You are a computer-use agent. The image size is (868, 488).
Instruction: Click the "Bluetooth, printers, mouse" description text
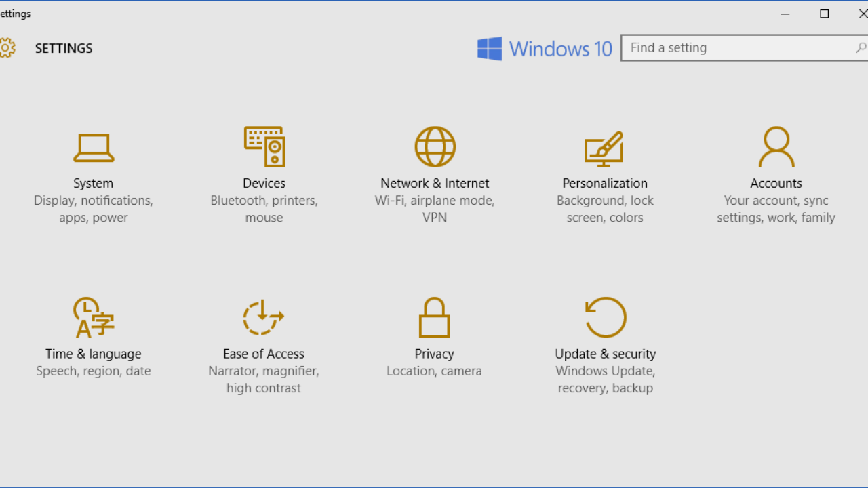[x=264, y=209]
